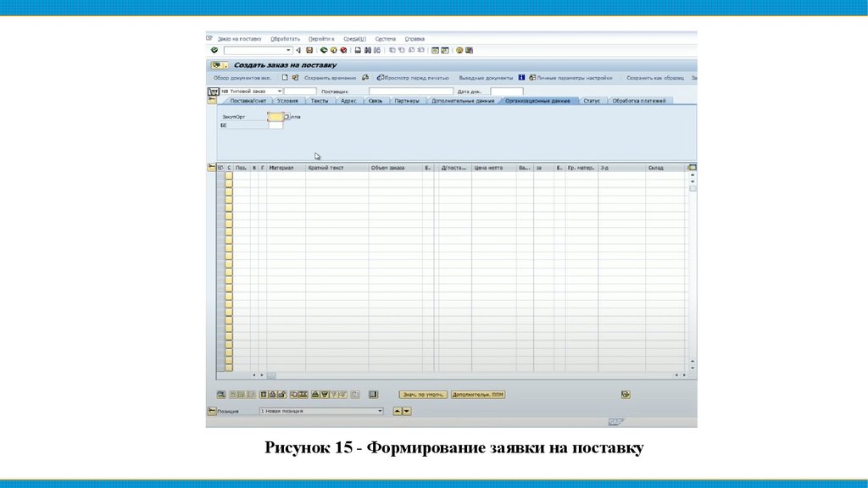Collapse the item overview section icon
868x488 pixels.
point(211,167)
